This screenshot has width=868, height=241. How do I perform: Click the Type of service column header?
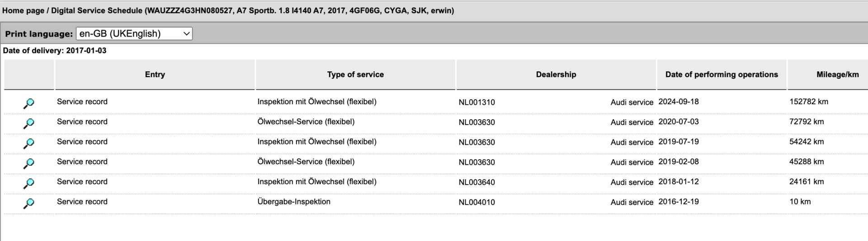(355, 74)
